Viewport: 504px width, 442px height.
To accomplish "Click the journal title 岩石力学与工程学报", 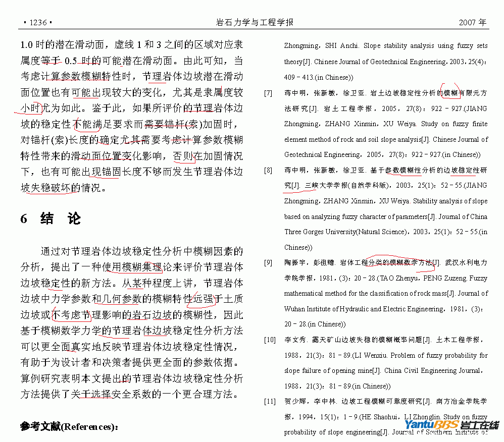I will coord(255,23).
